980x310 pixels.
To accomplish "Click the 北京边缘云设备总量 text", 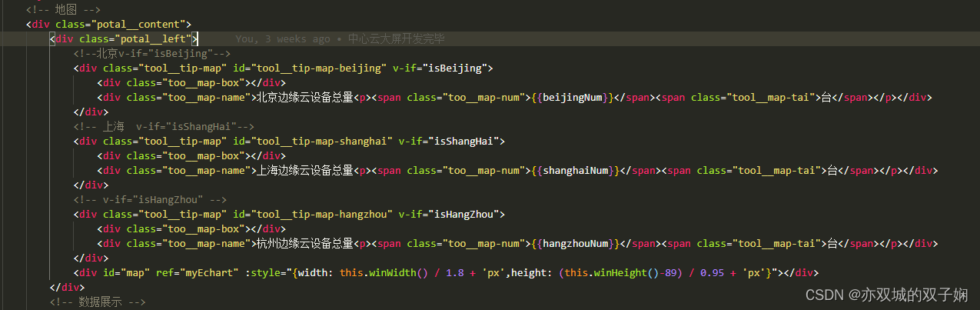I will click(304, 97).
